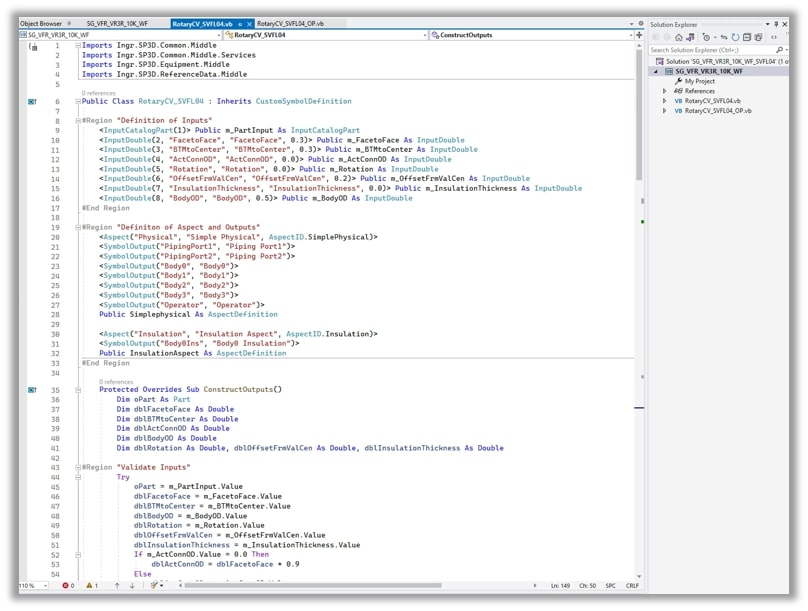Switch to Object Browser tab
Screen dimensions: 808x611
[41, 24]
